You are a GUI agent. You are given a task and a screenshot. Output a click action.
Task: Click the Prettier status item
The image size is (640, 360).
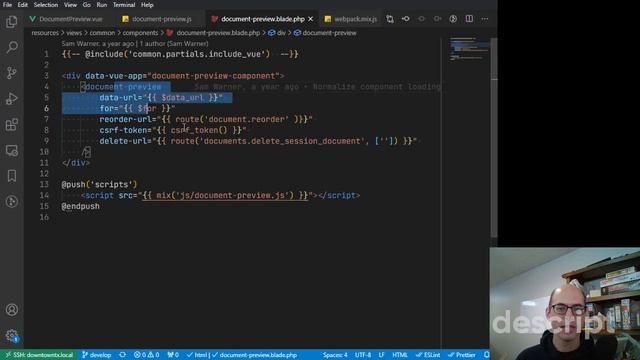462,355
